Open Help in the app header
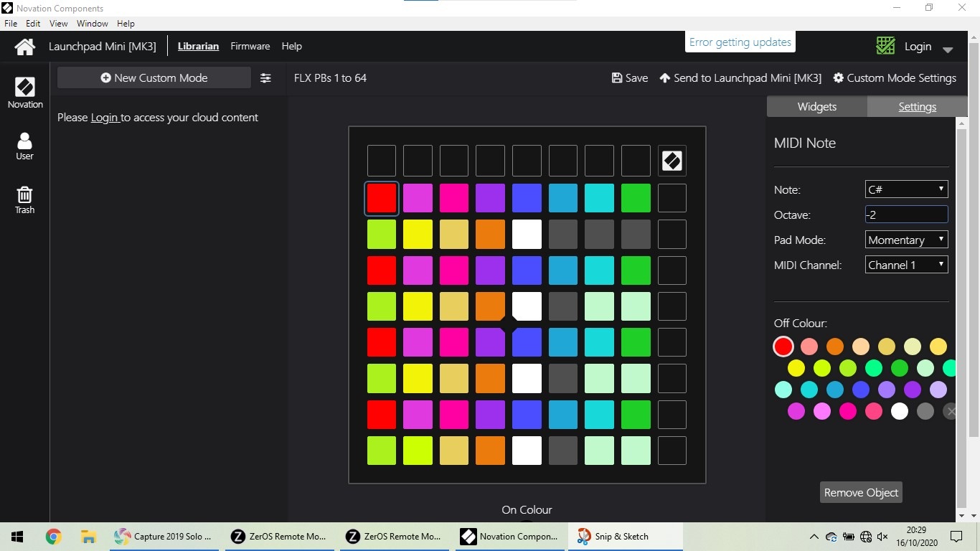The height and width of the screenshot is (551, 980). tap(291, 46)
